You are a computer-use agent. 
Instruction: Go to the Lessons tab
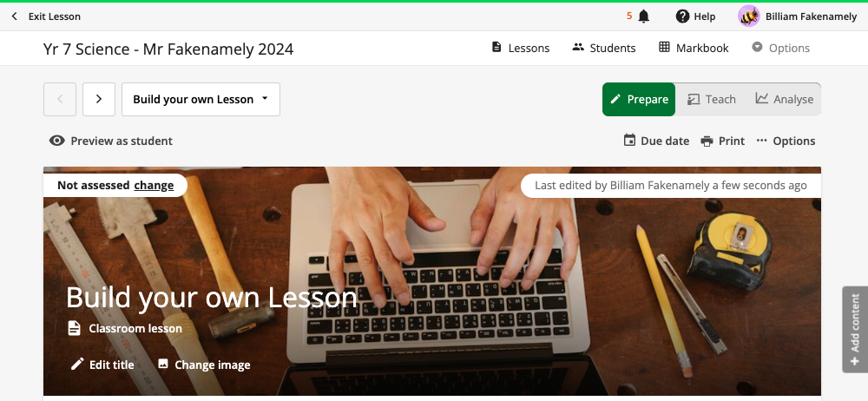pos(520,49)
